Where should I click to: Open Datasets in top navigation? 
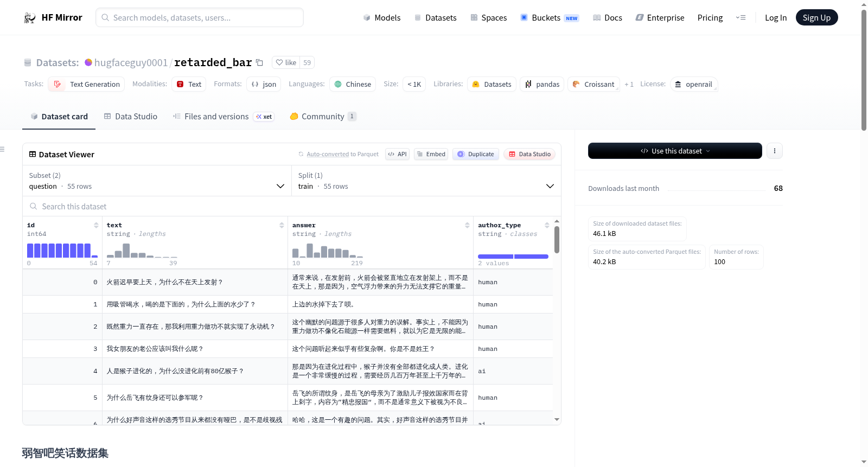point(435,18)
